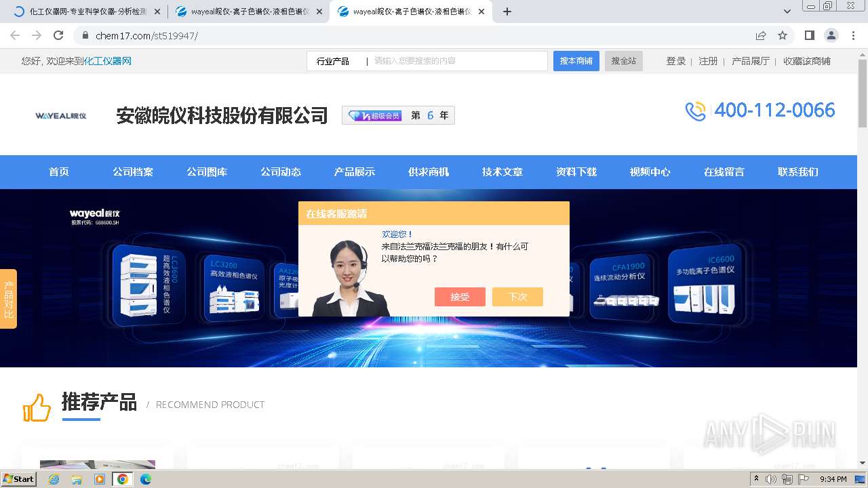Viewport: 868px width, 488px height.
Task: Close the active wayeal皖仪 tab
Action: [481, 12]
